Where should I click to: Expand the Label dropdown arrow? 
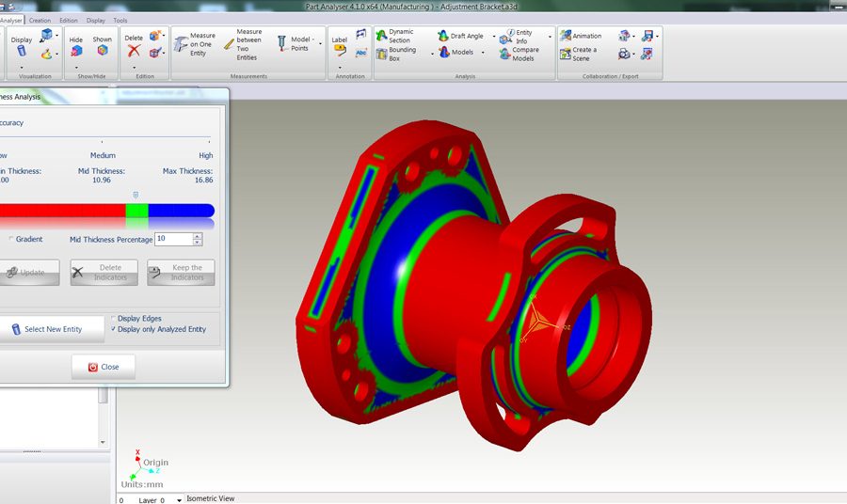pos(340,68)
